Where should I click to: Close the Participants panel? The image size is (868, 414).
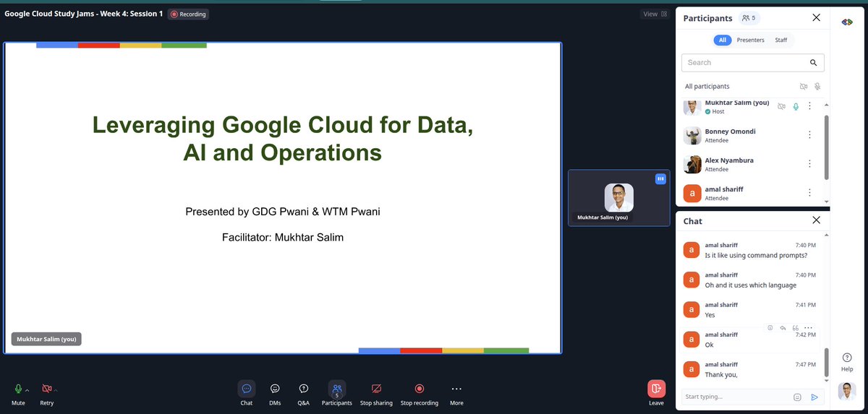(816, 18)
